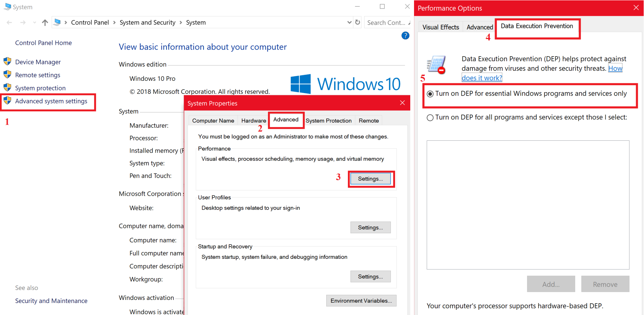Click the shield icon beside Device Manager
The height and width of the screenshot is (315, 644).
click(7, 62)
